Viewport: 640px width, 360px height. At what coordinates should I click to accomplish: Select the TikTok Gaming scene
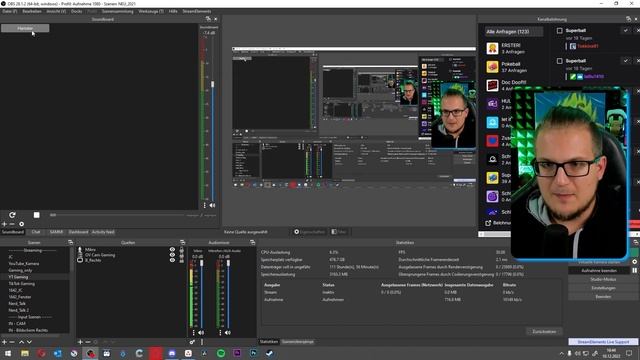(22, 284)
